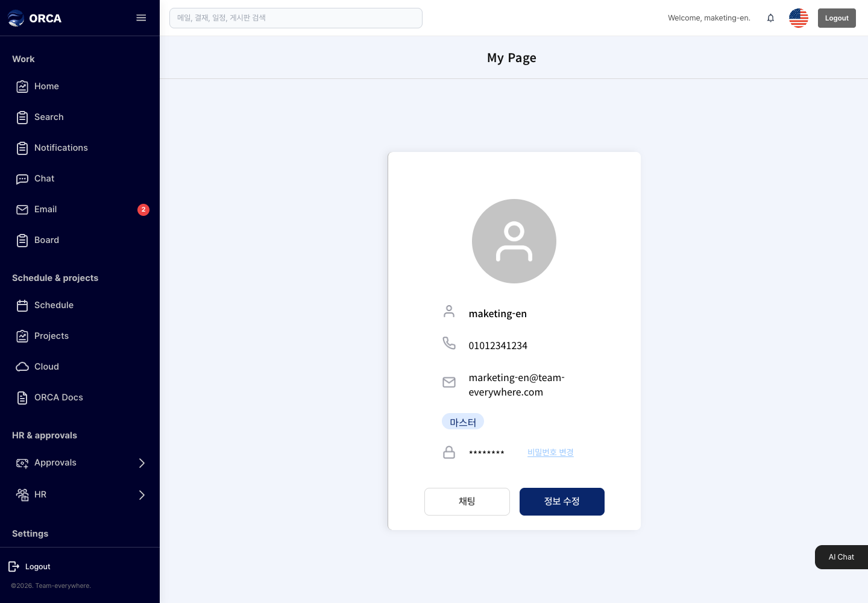The width and height of the screenshot is (868, 603).
Task: Click the Cloud icon in sidebar
Action: click(x=22, y=367)
